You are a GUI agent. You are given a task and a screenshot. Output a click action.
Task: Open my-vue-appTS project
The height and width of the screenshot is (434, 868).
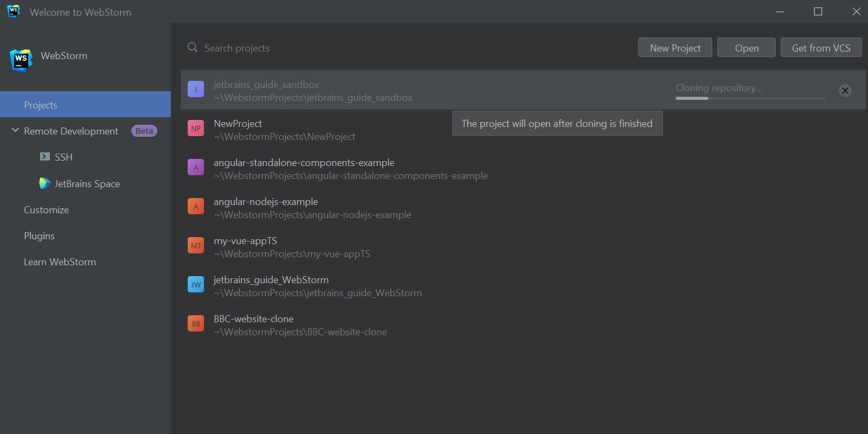(x=523, y=246)
